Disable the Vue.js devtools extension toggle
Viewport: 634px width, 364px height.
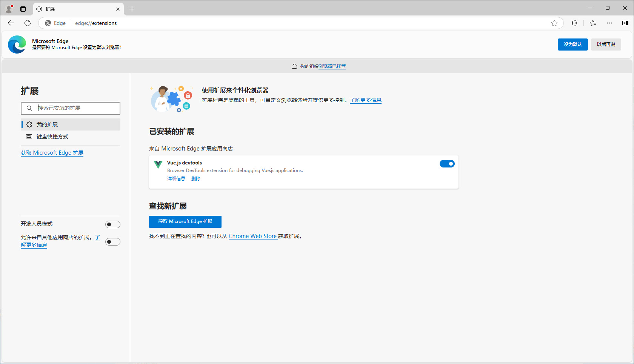(447, 164)
